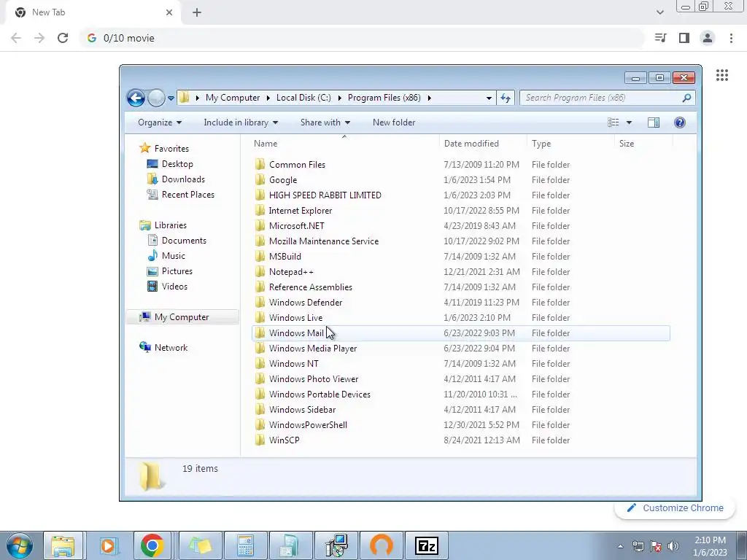Screen dimensions: 747x560
Task: Select the Google folder icon
Action: point(260,179)
